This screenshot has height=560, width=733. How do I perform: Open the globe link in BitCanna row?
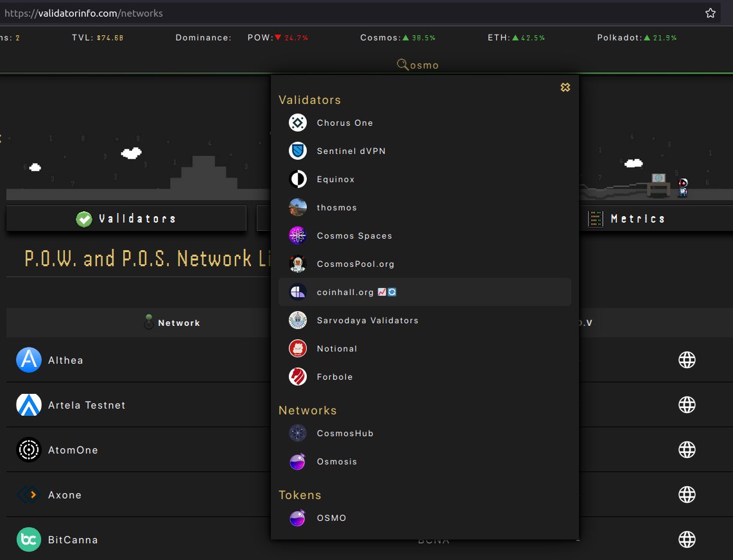point(687,539)
